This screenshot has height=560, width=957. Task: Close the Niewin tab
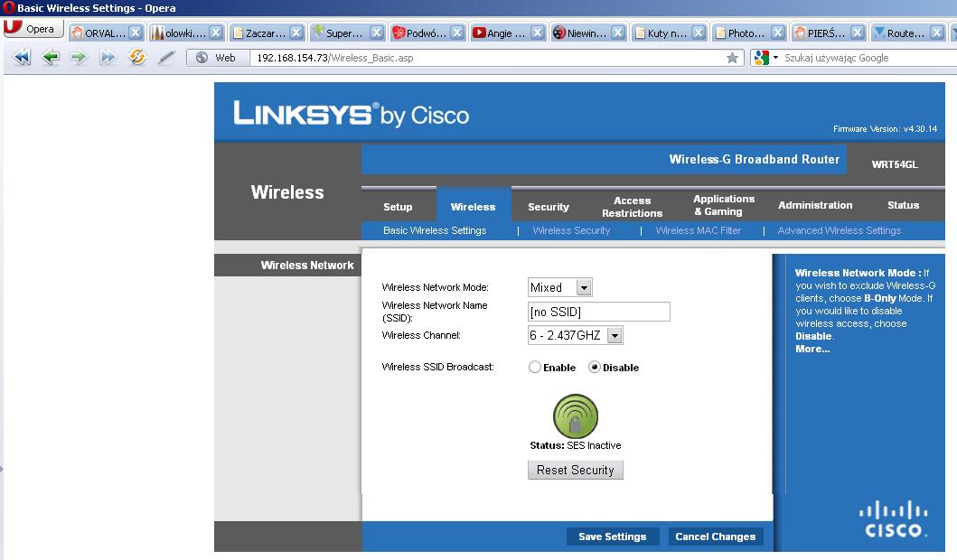coord(618,33)
